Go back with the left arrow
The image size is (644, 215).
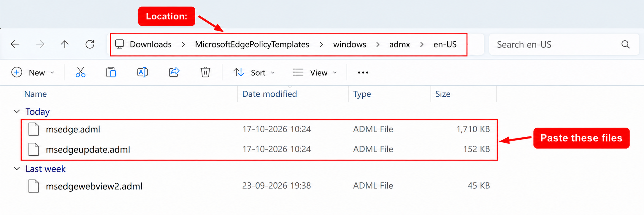[x=15, y=44]
